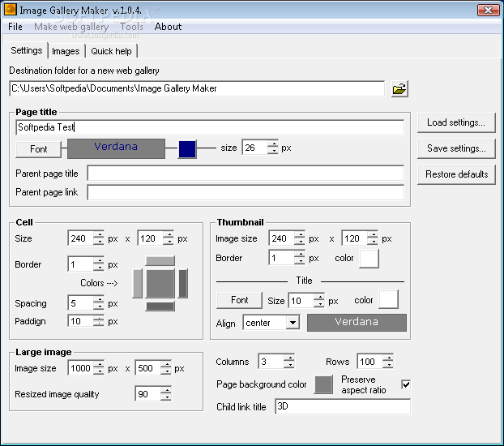504x446 pixels.
Task: Click the Load settings button
Action: coord(456,122)
